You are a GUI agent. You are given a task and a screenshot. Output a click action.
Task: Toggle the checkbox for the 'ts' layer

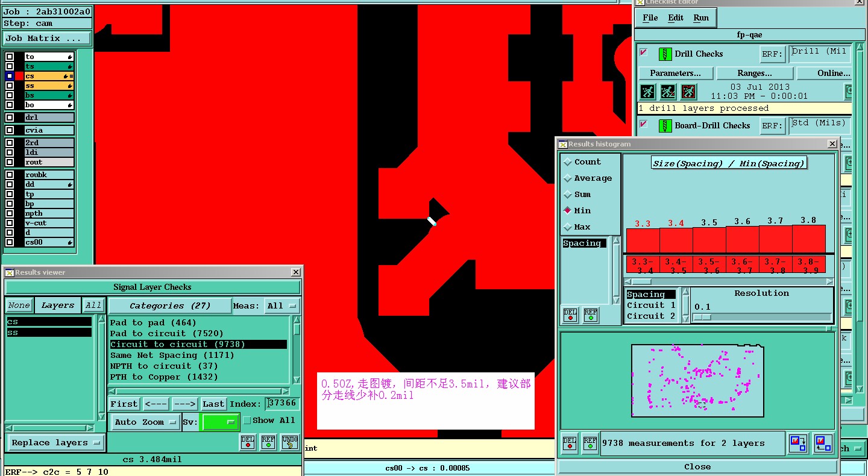10,66
